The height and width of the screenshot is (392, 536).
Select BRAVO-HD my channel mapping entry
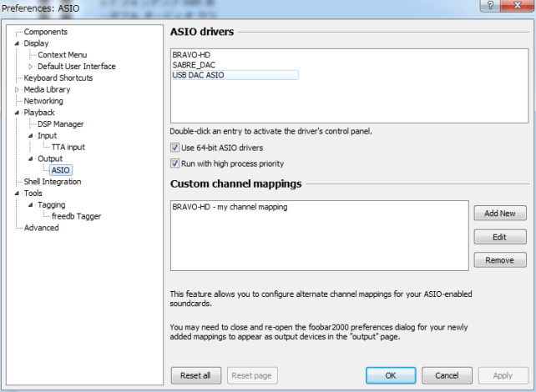click(x=230, y=207)
